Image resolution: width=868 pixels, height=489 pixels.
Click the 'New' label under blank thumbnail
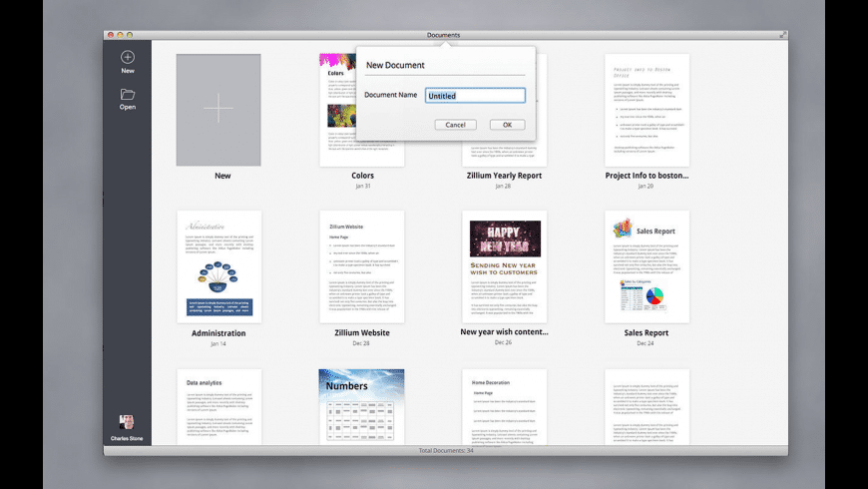pyautogui.click(x=222, y=175)
